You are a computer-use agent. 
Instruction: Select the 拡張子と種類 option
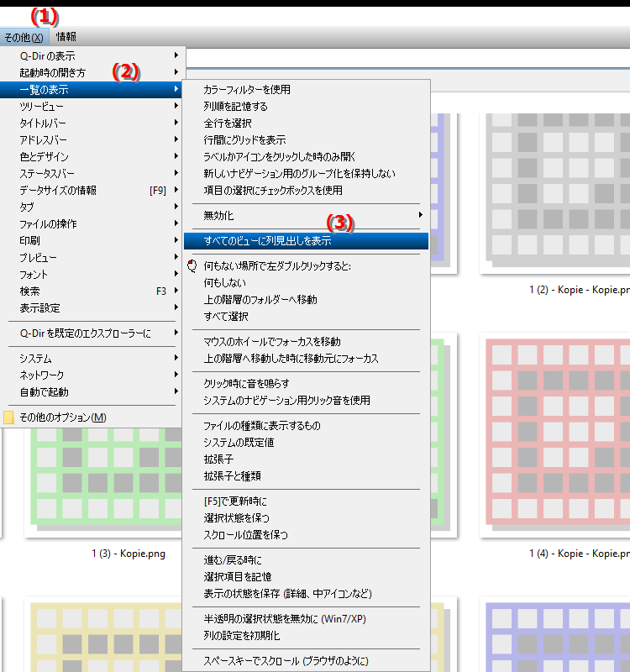pos(306,475)
